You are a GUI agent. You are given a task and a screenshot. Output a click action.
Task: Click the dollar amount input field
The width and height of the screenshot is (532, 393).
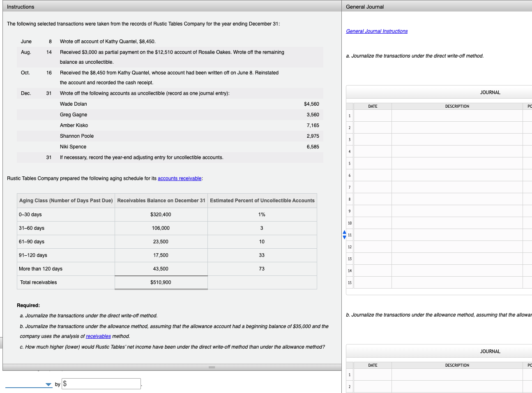(x=101, y=384)
